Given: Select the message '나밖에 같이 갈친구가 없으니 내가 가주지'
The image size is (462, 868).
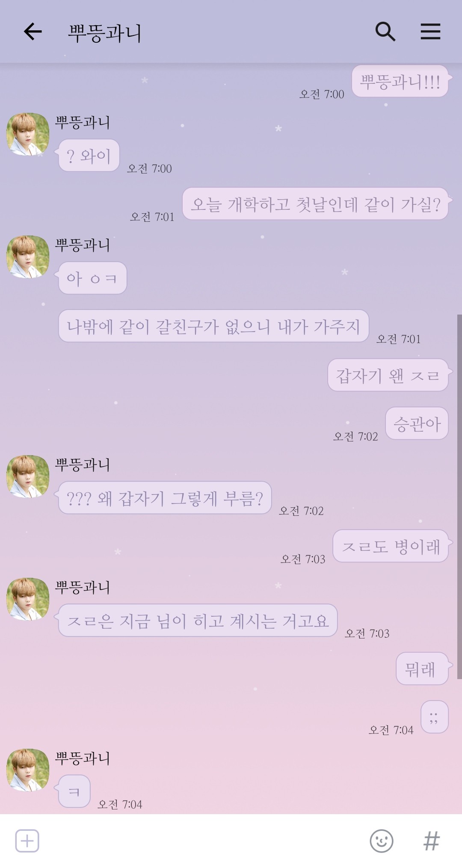Looking at the screenshot, I should [x=213, y=326].
